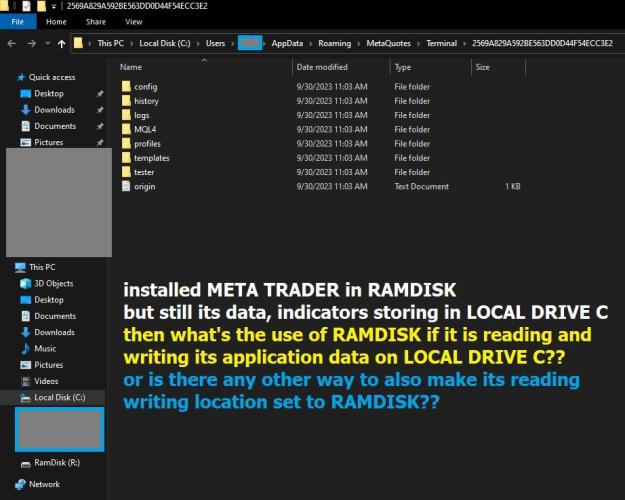Select the MQL4 folder icon
Image resolution: width=625 pixels, height=500 pixels.
(x=126, y=129)
